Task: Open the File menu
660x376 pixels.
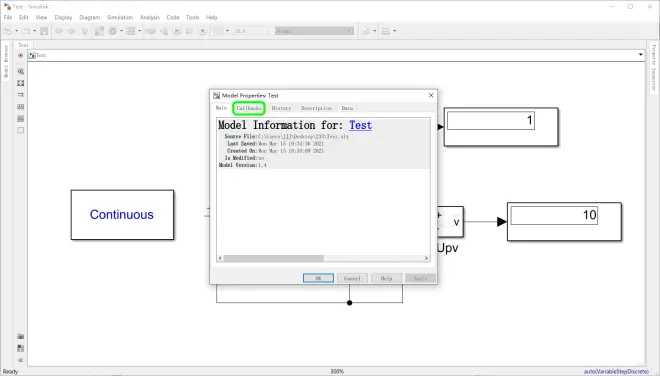Action: click(8, 18)
